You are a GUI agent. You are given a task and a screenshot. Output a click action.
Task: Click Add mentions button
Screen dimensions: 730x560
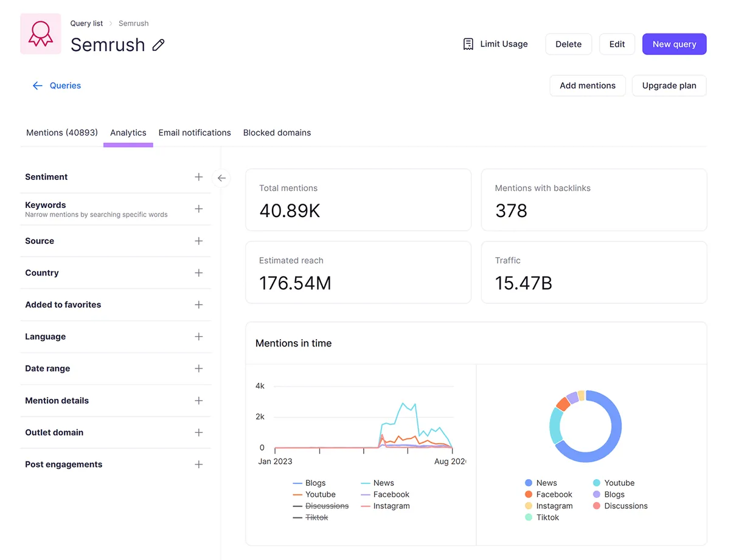point(588,86)
